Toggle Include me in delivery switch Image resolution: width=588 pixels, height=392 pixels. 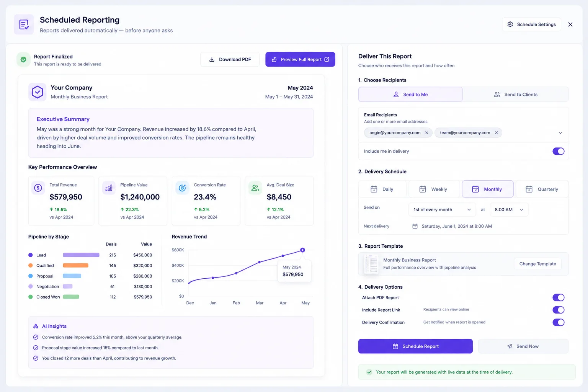[x=559, y=151]
